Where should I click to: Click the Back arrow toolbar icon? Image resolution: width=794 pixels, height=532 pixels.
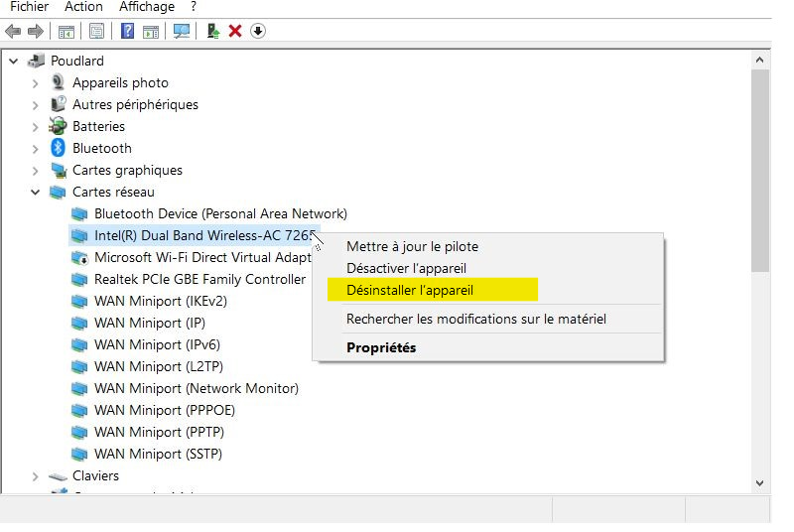13,32
